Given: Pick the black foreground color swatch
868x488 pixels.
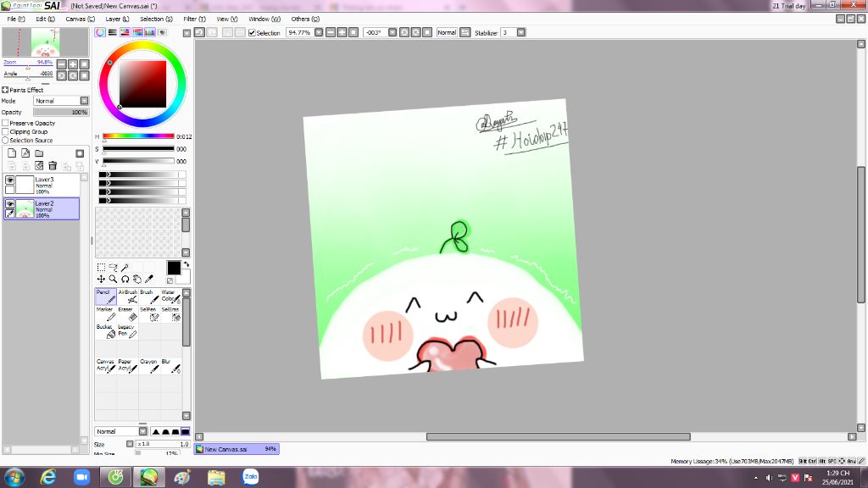Looking at the screenshot, I should click(173, 268).
